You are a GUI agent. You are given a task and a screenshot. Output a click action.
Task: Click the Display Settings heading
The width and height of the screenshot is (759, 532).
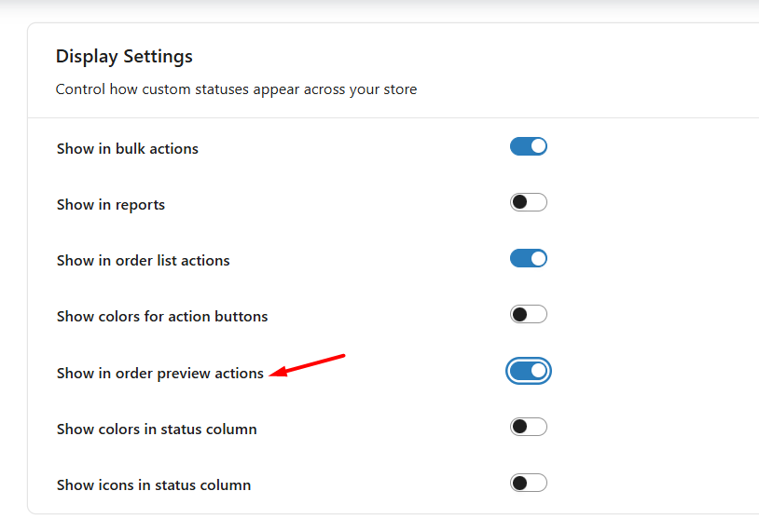124,57
